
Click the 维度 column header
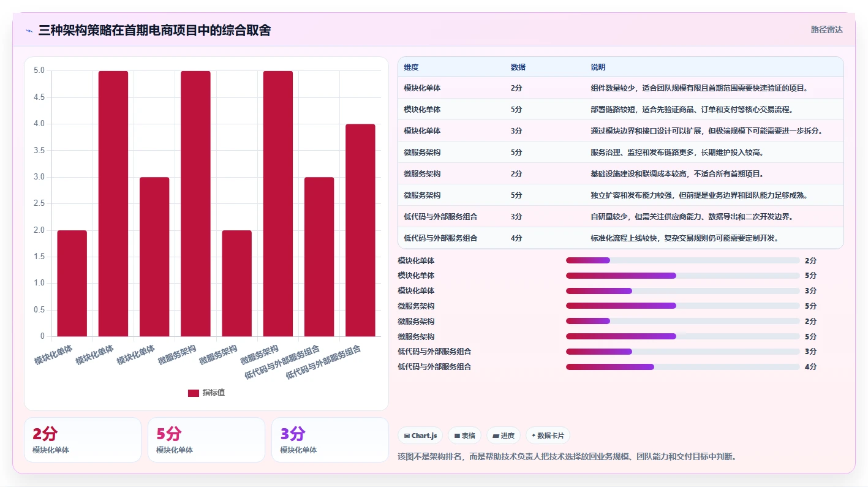pyautogui.click(x=411, y=67)
